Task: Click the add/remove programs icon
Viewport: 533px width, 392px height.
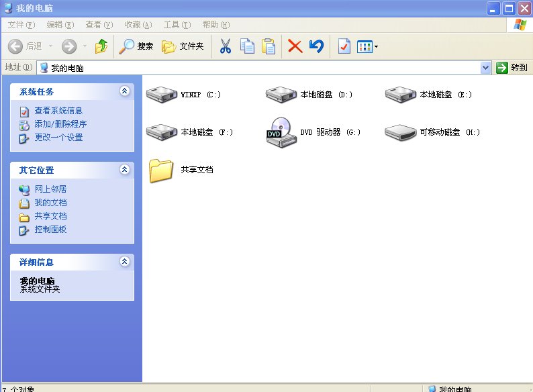Action: (x=24, y=125)
